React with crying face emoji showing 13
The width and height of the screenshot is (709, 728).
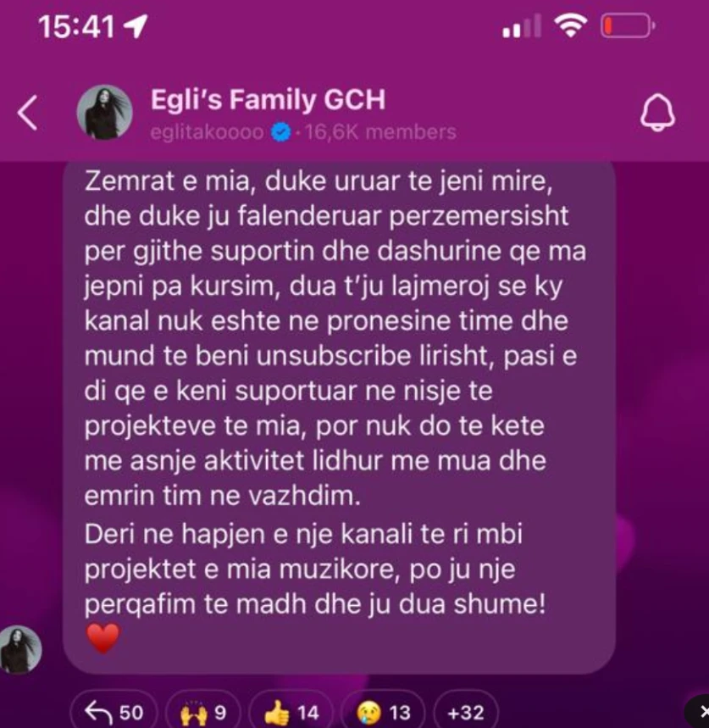[x=383, y=711]
